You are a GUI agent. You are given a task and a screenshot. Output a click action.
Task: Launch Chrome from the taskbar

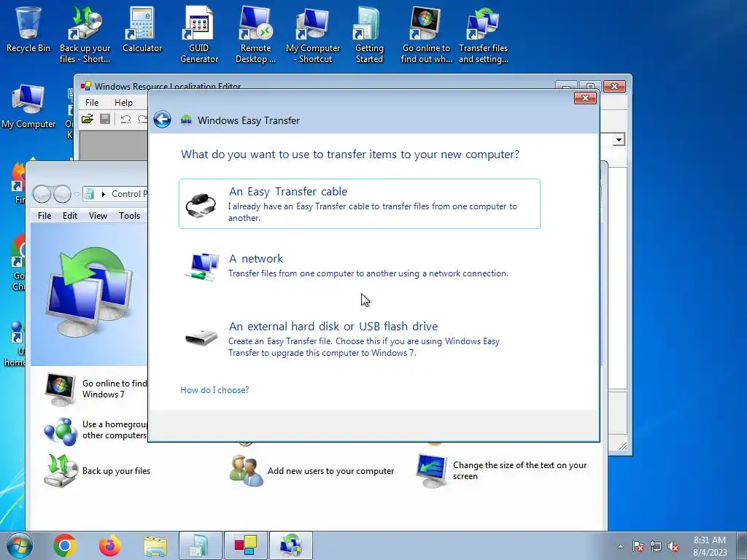[65, 545]
